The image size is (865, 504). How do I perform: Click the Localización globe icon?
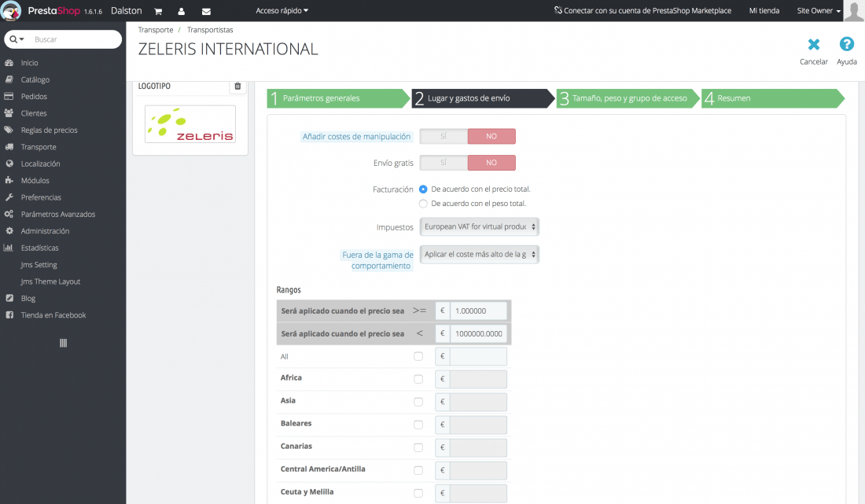[9, 164]
